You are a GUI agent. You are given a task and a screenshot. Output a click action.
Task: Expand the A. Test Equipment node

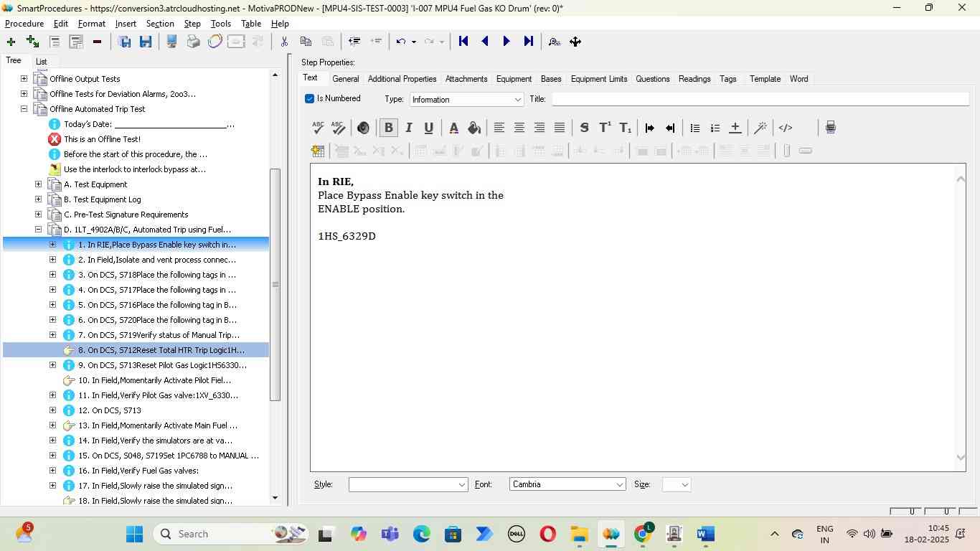tap(38, 184)
